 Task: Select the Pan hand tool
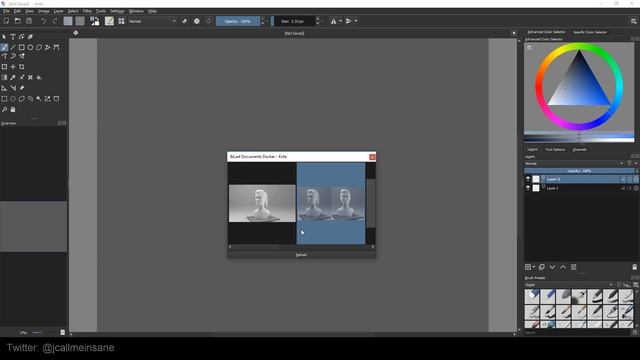point(13,109)
